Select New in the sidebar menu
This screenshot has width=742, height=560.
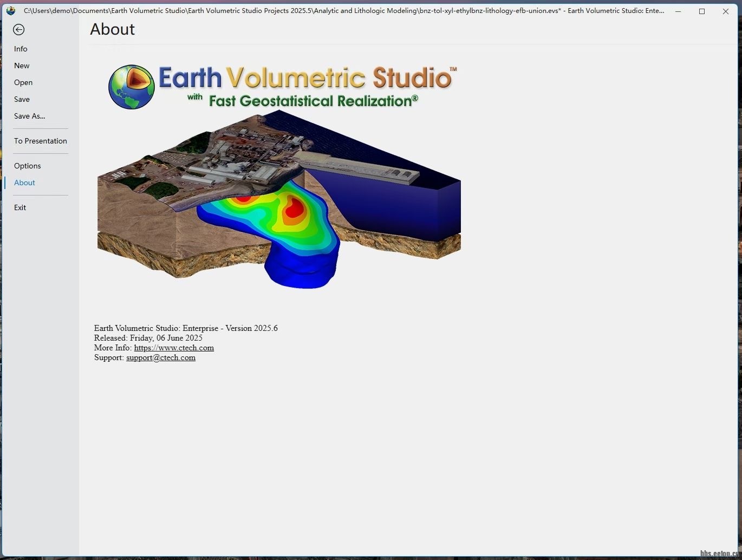(x=22, y=66)
